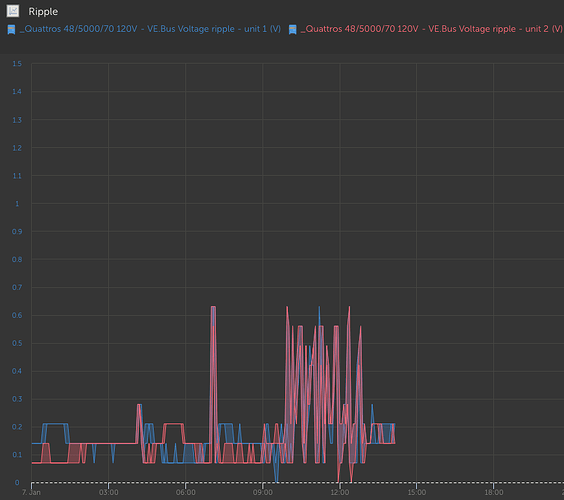
Task: Click the blue unit 1 legend icon
Action: (12, 29)
